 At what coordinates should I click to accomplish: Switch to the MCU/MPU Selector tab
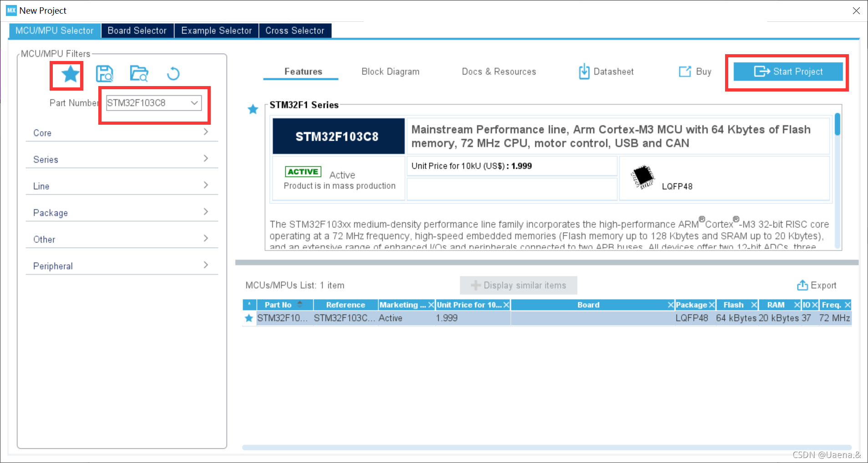[x=55, y=31]
